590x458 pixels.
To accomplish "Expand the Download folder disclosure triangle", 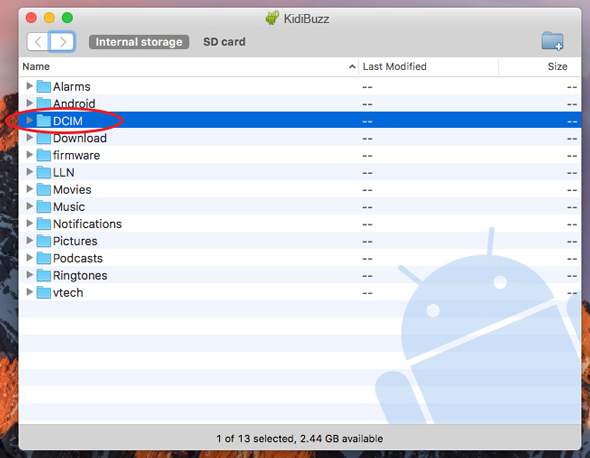I will [x=29, y=137].
